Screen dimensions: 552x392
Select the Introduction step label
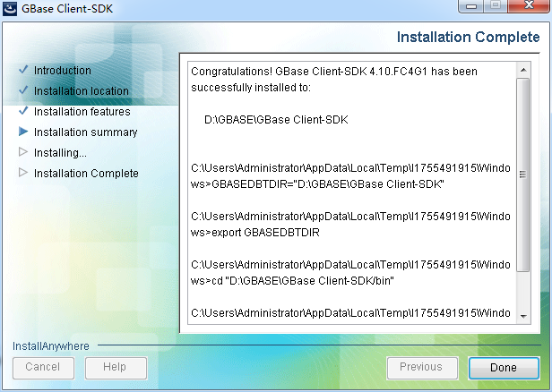[63, 70]
